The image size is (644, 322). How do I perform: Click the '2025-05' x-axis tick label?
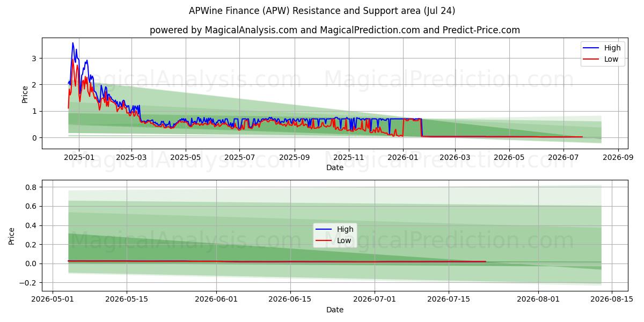[186, 158]
